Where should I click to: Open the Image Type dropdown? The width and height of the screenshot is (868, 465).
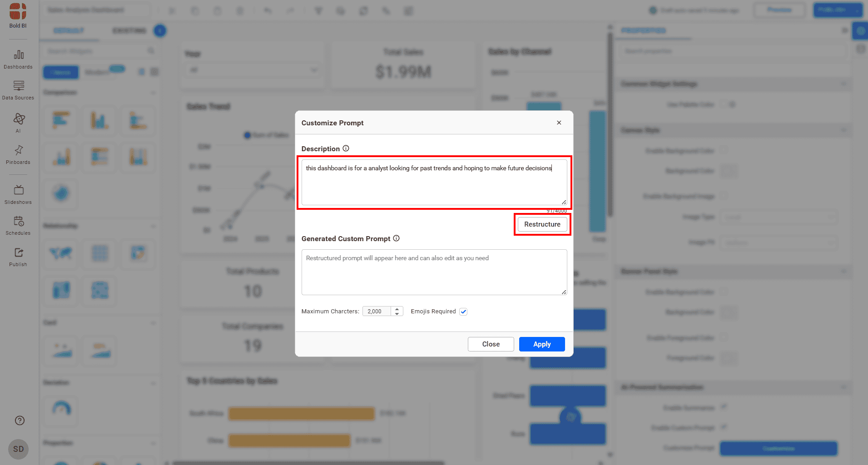(x=779, y=217)
